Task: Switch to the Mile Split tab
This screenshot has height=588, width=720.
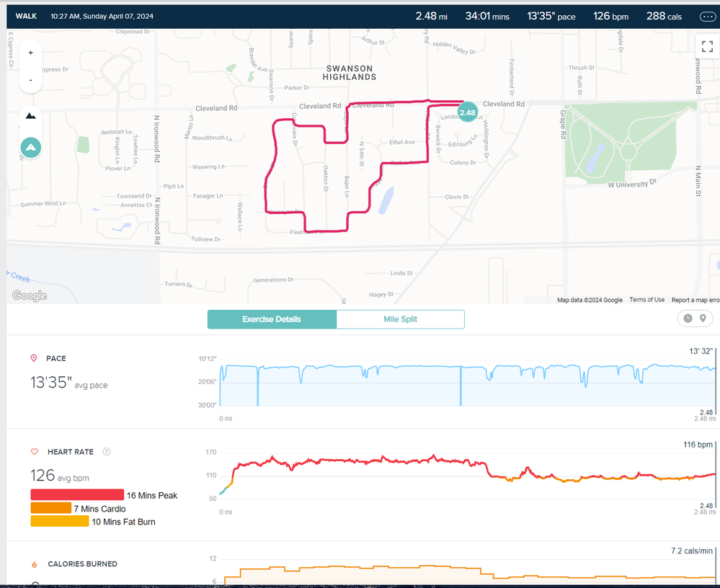Action: pos(400,319)
